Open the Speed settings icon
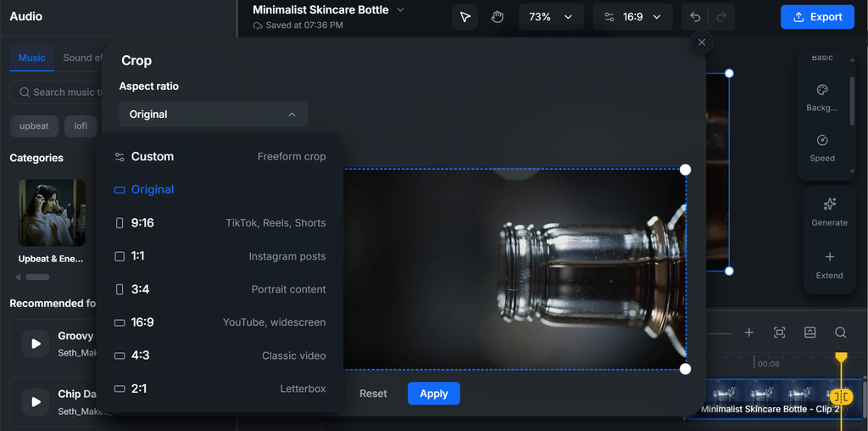Screen dimensions: 868x431 click(x=822, y=140)
